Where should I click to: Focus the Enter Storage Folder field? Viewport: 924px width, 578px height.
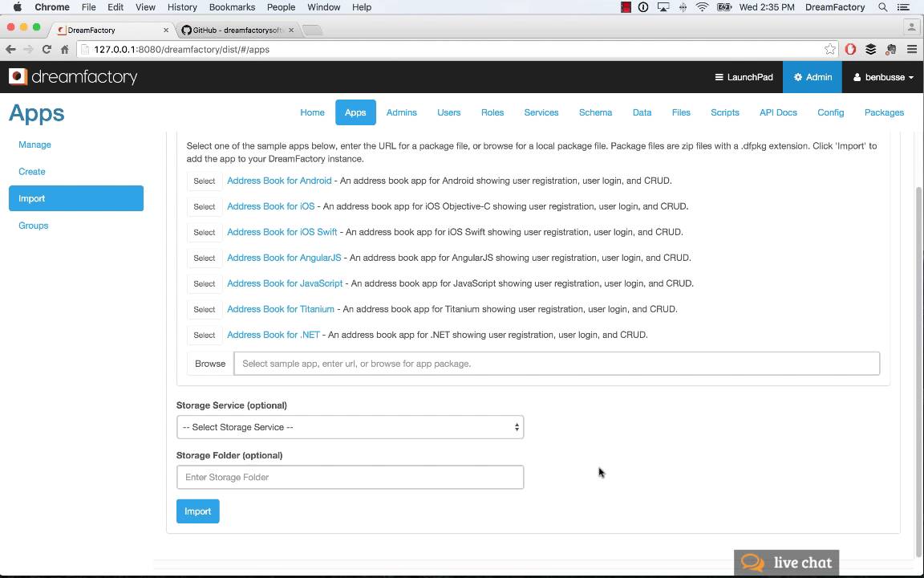(x=350, y=477)
